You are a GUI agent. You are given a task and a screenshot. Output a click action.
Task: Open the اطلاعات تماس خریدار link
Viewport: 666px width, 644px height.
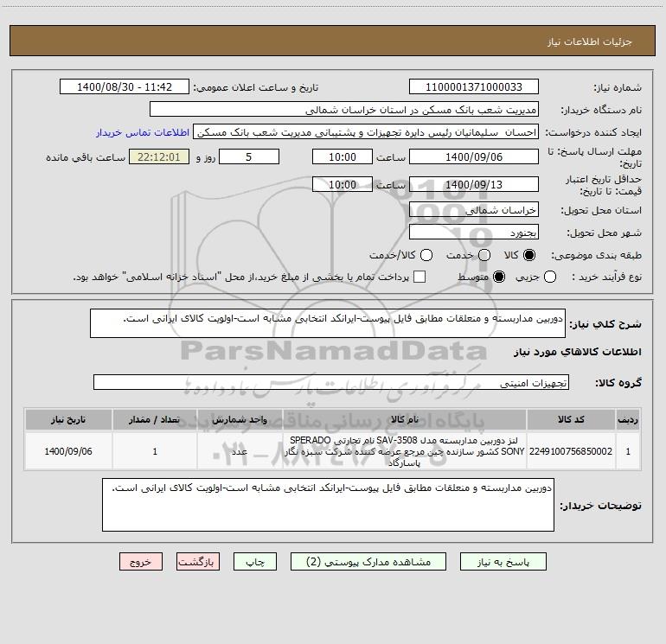[x=143, y=132]
